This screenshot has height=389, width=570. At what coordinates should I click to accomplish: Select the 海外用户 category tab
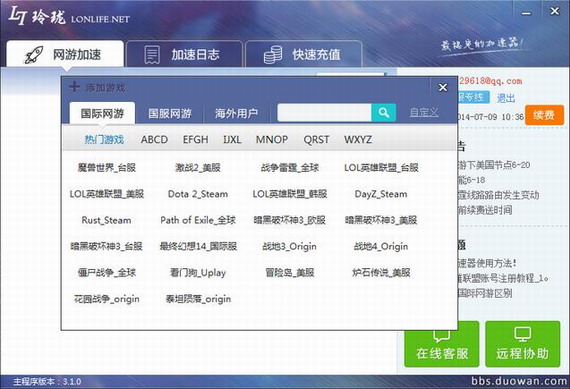point(236,113)
